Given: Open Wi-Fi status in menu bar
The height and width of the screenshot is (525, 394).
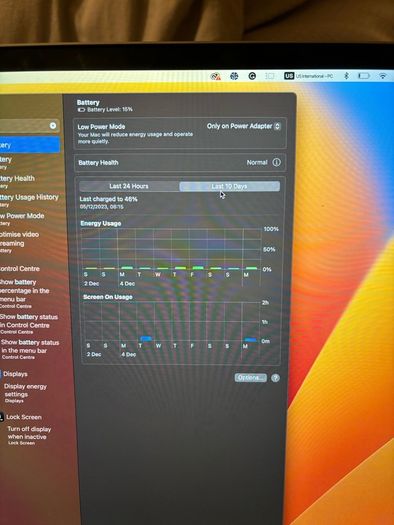Looking at the screenshot, I should tap(383, 76).
